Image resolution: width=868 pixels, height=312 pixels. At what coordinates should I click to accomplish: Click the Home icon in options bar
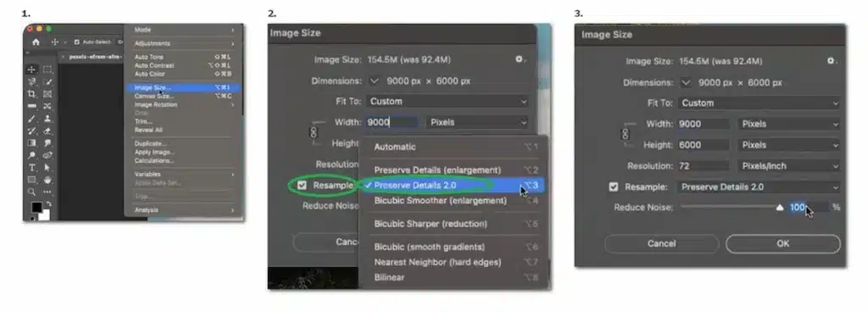(36, 42)
